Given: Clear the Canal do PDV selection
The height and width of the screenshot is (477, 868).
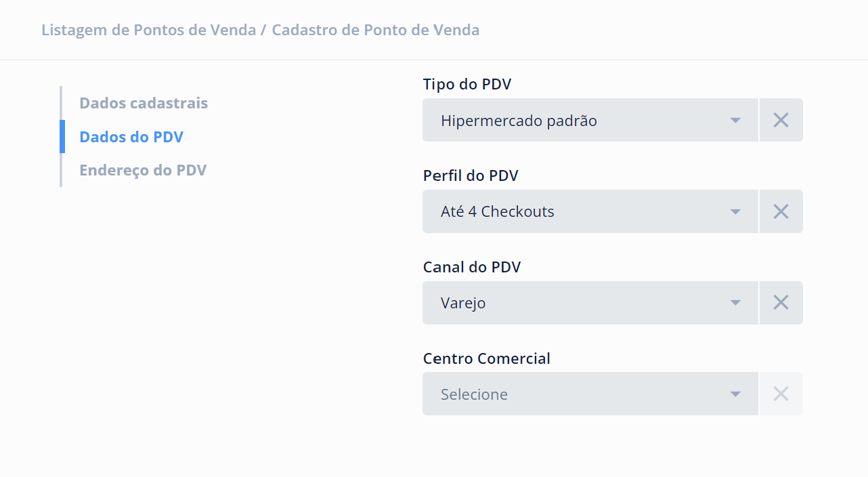Looking at the screenshot, I should [781, 303].
